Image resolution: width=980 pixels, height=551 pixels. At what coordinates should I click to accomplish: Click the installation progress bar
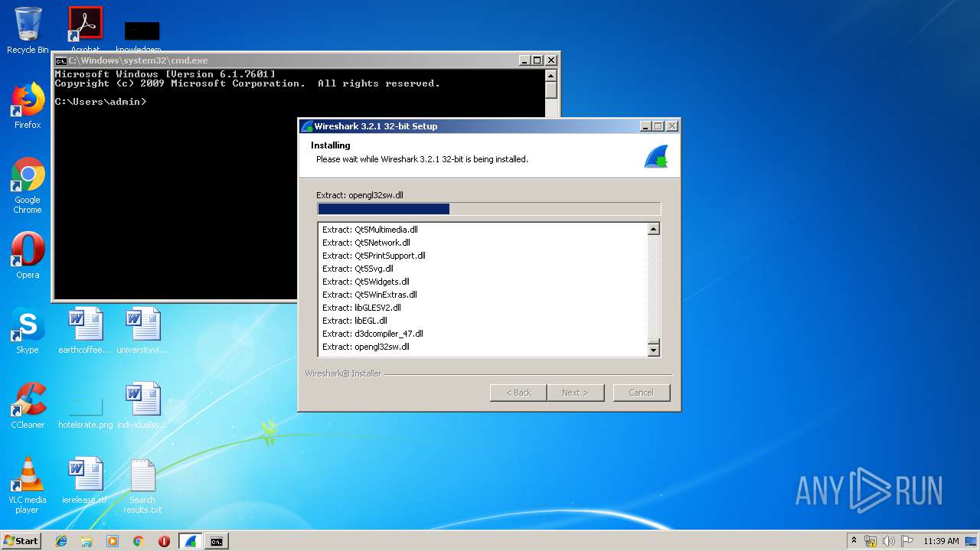pyautogui.click(x=488, y=209)
